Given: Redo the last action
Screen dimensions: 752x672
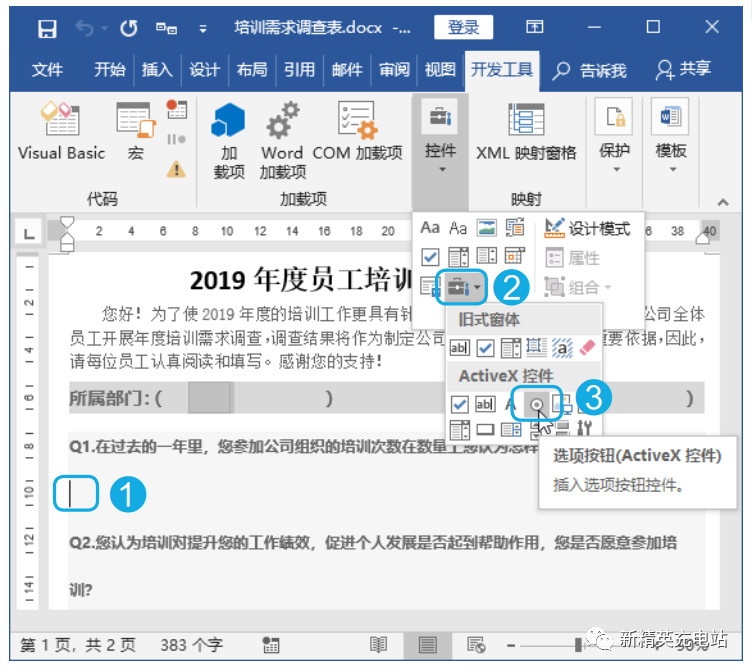Looking at the screenshot, I should coord(129,29).
